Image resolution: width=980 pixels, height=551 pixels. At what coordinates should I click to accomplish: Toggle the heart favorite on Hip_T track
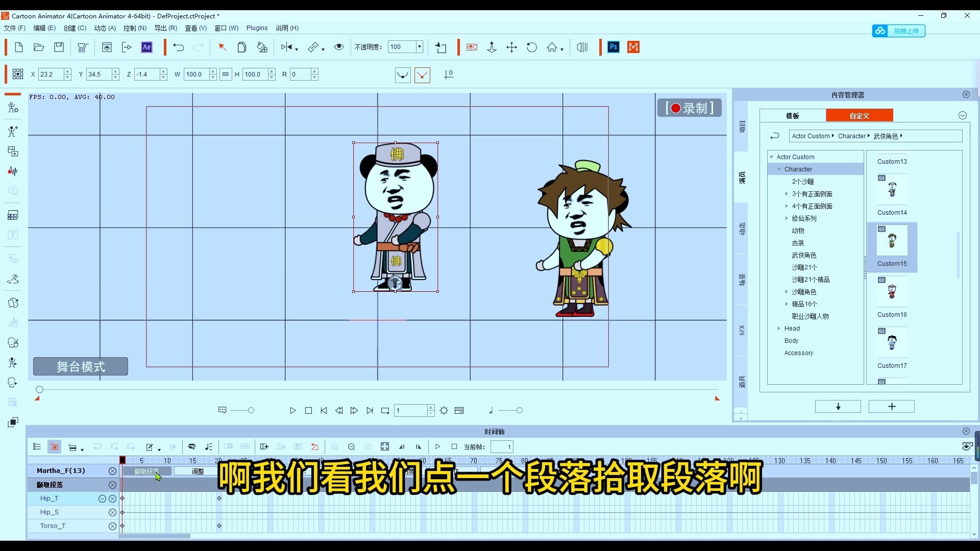point(102,498)
